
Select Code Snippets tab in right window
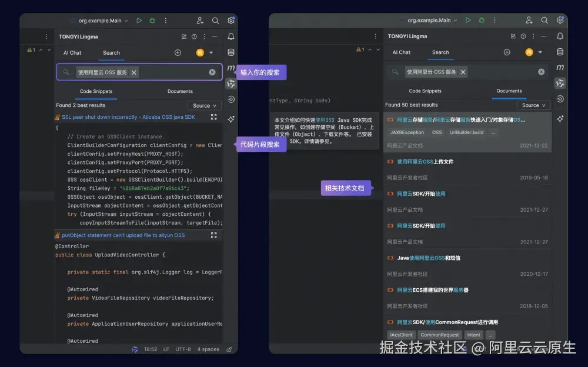point(425,91)
